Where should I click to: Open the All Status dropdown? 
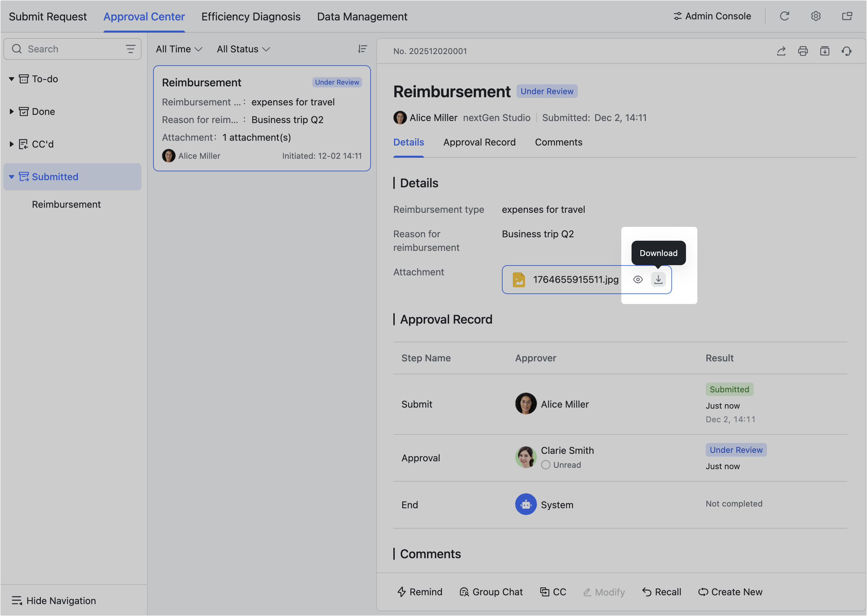click(x=243, y=49)
